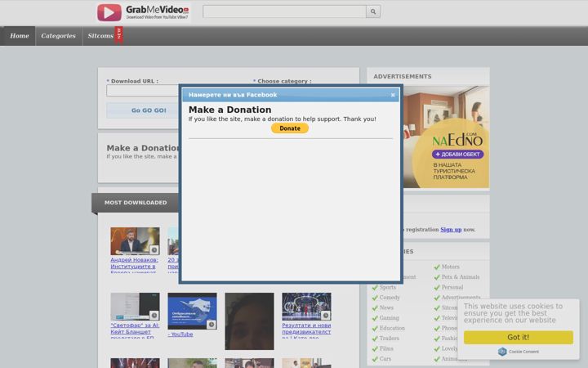The width and height of the screenshot is (588, 368).
Task: Open the Резултати и нови title link
Action: pyautogui.click(x=306, y=330)
